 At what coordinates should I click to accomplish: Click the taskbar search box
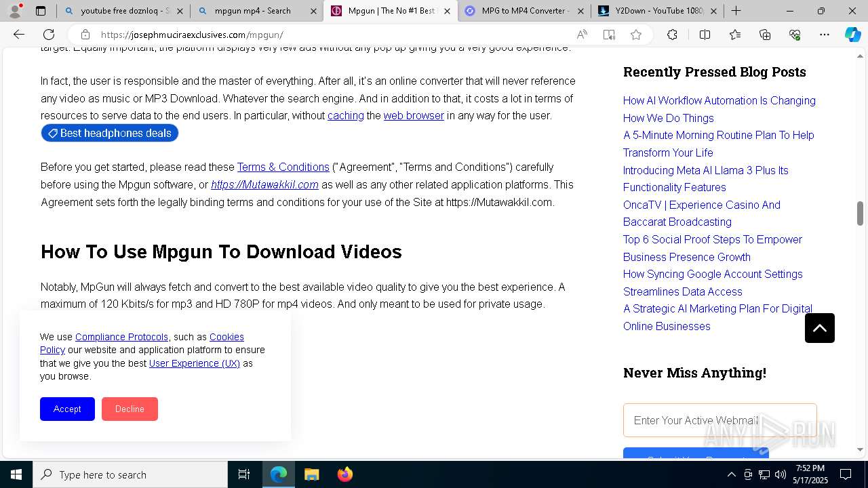130,474
